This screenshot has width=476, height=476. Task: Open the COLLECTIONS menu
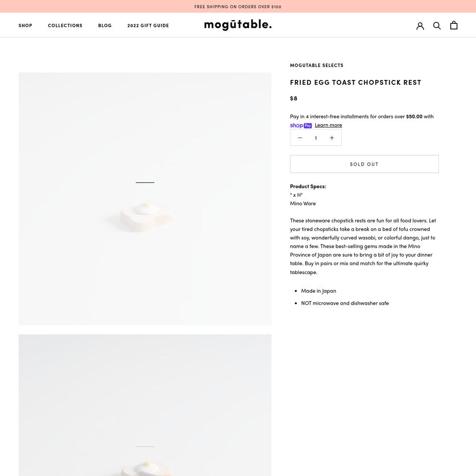65,26
